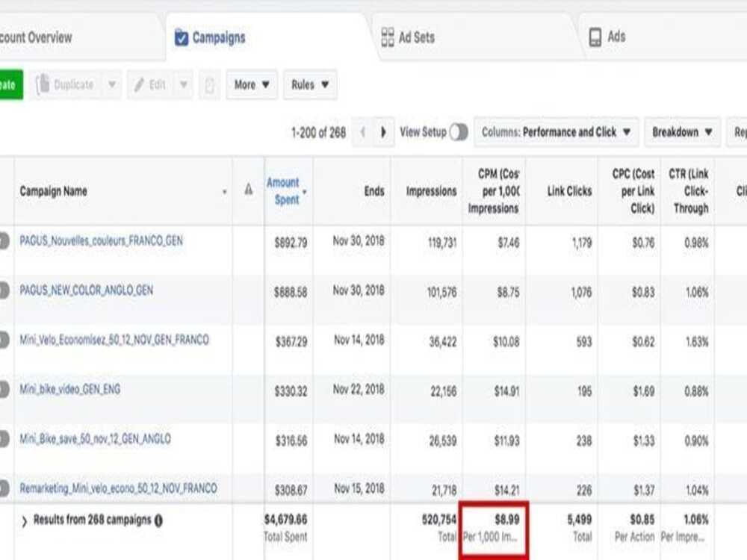Click the Duplicate button
The image size is (747, 560).
66,85
